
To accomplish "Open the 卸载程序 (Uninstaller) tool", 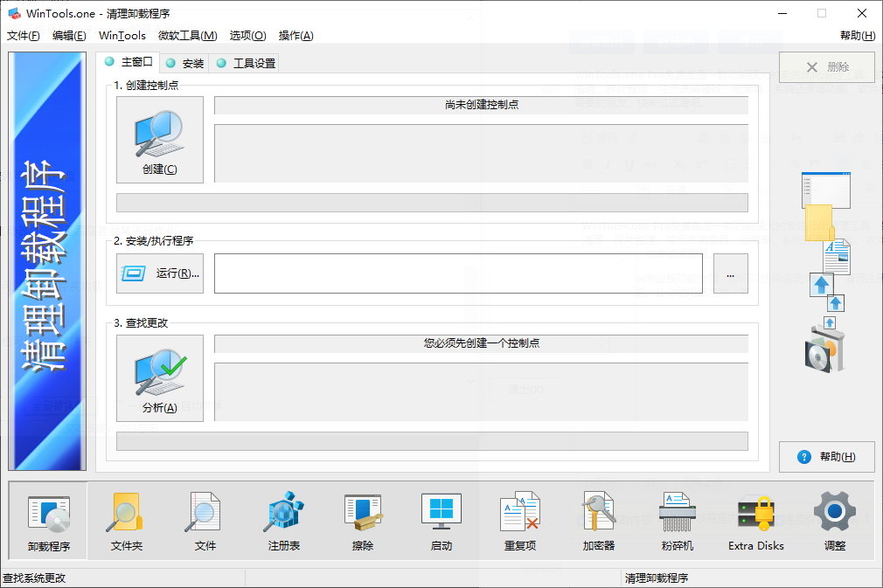I will tap(47, 520).
